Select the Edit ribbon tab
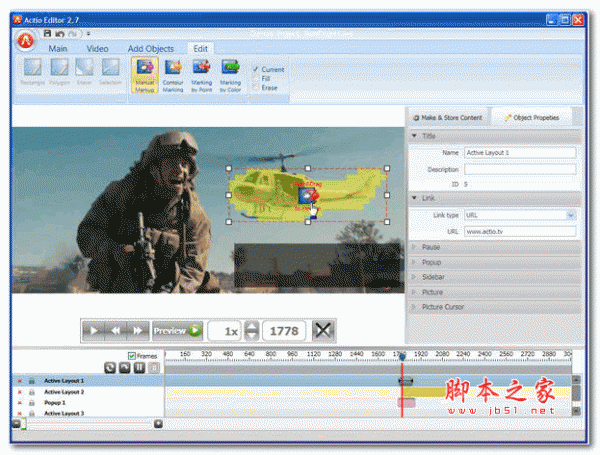Screen dimensions: 600x455 coord(201,49)
